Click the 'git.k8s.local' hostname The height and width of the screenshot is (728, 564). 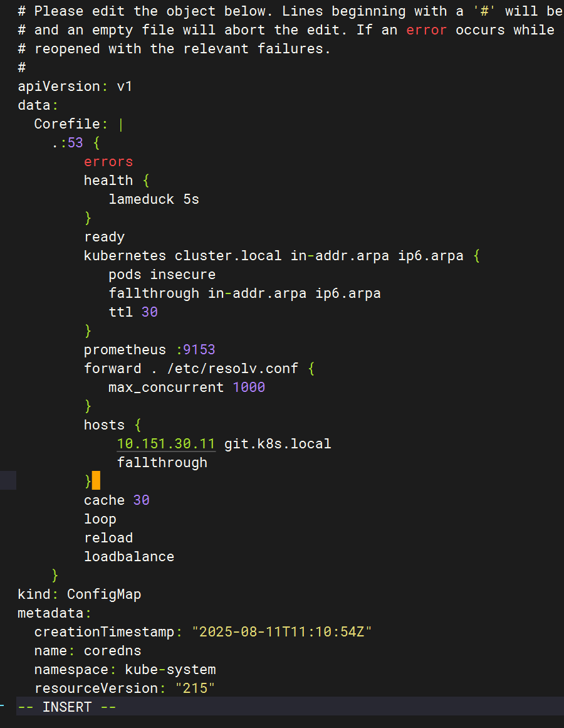pyautogui.click(x=278, y=444)
